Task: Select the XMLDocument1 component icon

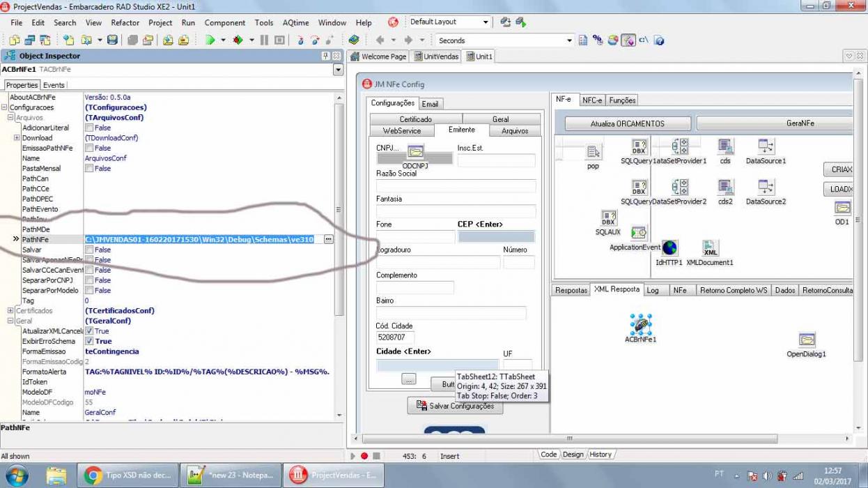Action: coord(710,248)
